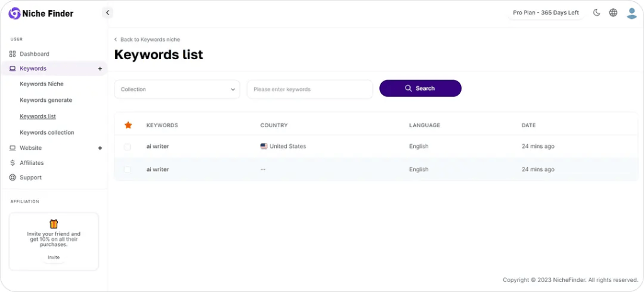Select Keywords collection menu item
The image size is (644, 292).
(x=47, y=133)
